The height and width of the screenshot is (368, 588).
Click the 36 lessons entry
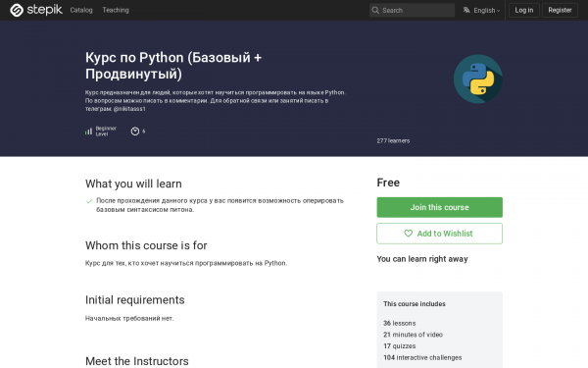point(400,323)
